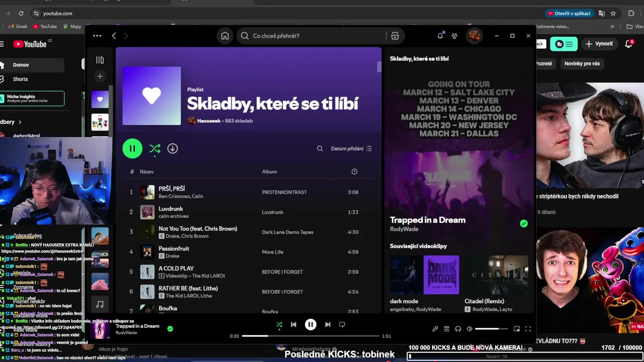
Task: Open PROTENKONTRAST album link
Action: [284, 192]
